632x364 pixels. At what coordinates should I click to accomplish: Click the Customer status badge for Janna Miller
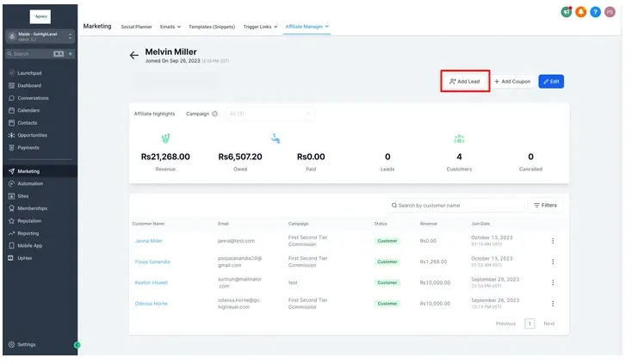pyautogui.click(x=387, y=241)
